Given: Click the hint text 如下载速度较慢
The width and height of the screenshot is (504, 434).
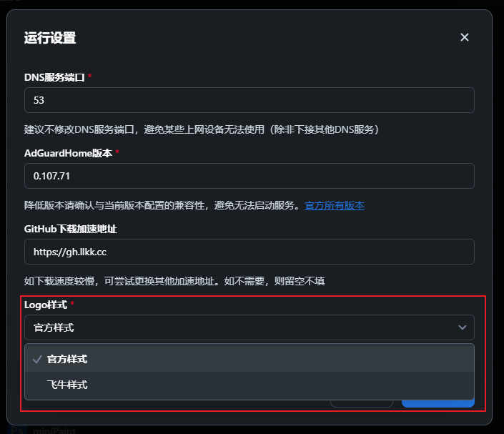Looking at the screenshot, I should tap(174, 281).
